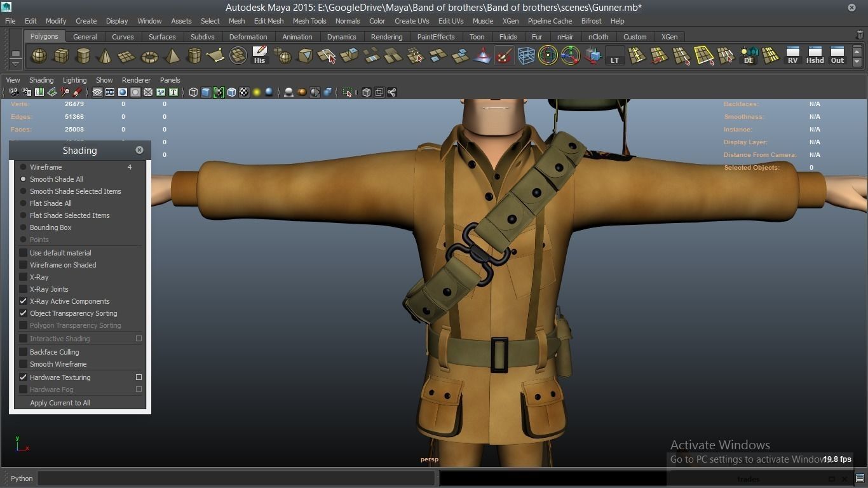This screenshot has height=488, width=868.
Task: Enable Smooth Wireframe option
Action: (x=24, y=364)
